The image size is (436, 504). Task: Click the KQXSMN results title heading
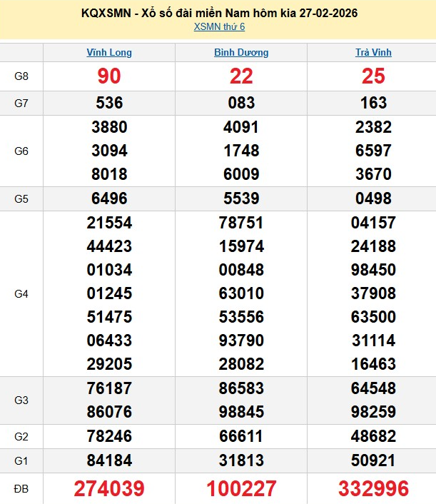point(218,13)
